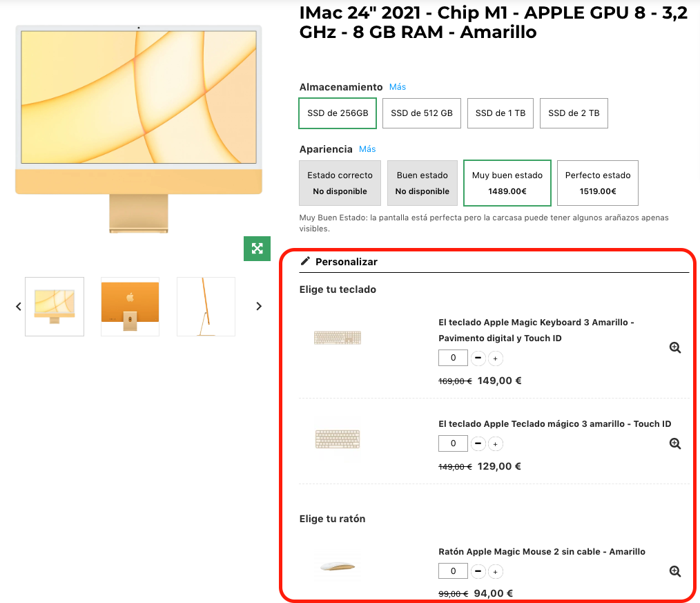700x603 pixels.
Task: Select SSD de 256GB storage option
Action: pos(338,113)
